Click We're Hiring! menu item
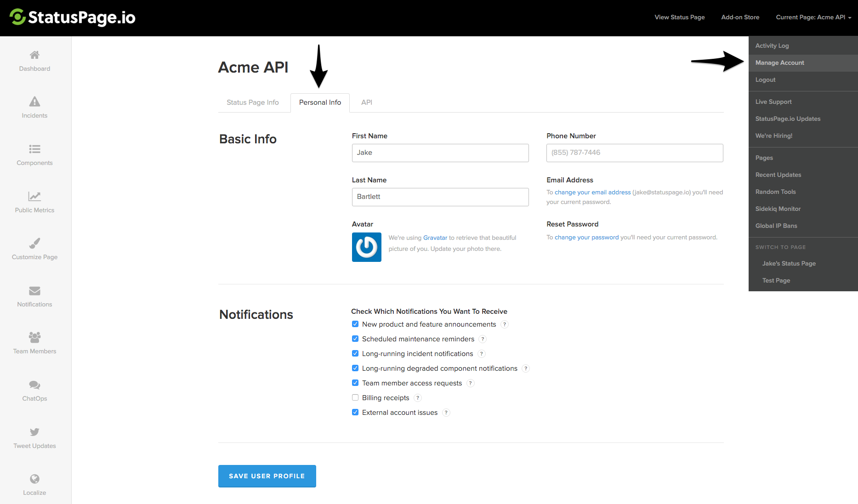The height and width of the screenshot is (504, 858). click(803, 136)
